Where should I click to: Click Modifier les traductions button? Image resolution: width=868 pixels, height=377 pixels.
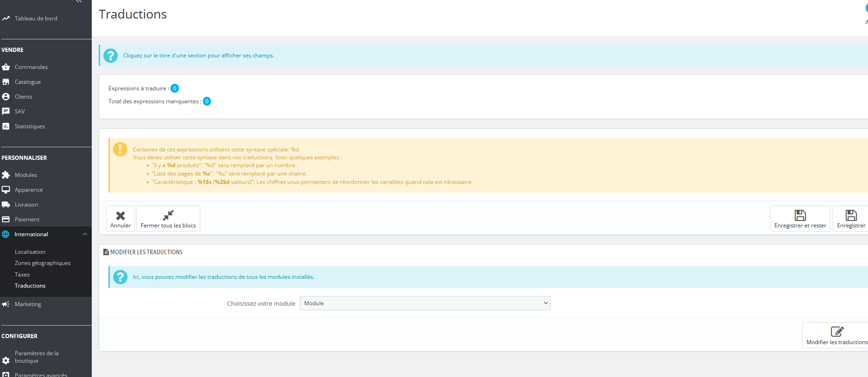point(836,335)
